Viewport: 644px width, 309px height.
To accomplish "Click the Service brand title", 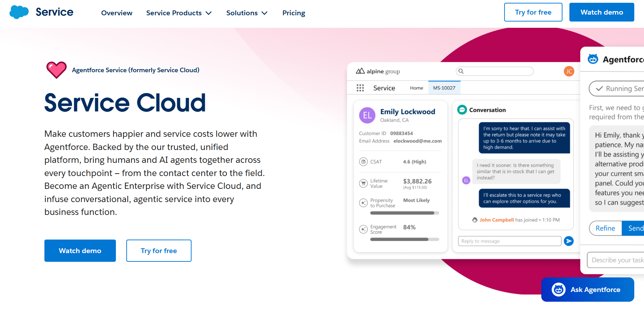I will pyautogui.click(x=54, y=12).
